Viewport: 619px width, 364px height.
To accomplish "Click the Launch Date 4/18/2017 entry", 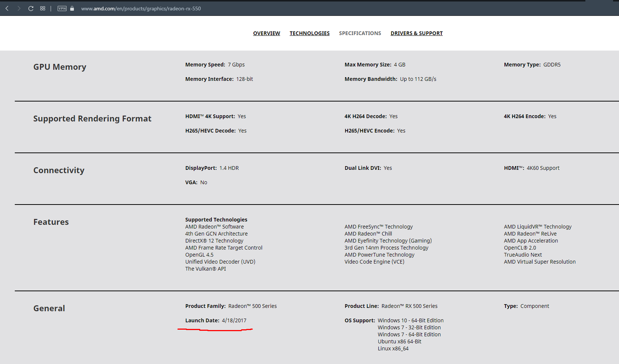I will point(216,320).
